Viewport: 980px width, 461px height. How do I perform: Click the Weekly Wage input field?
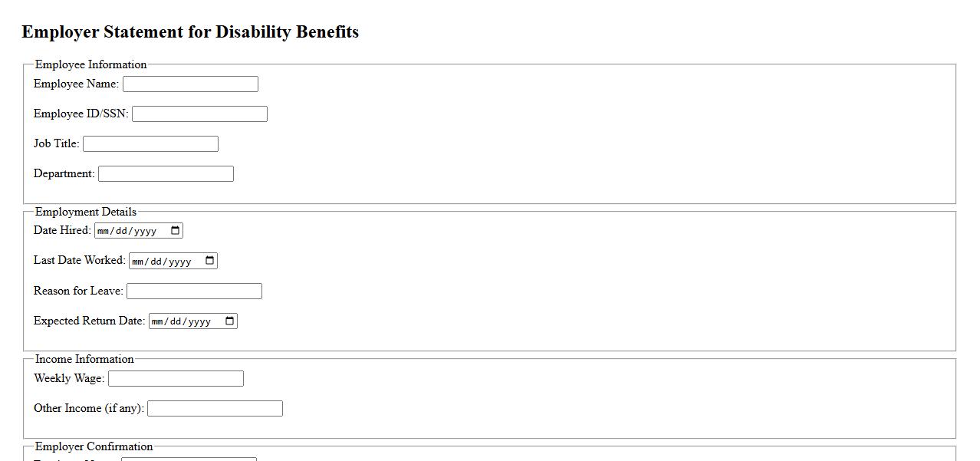(x=176, y=379)
